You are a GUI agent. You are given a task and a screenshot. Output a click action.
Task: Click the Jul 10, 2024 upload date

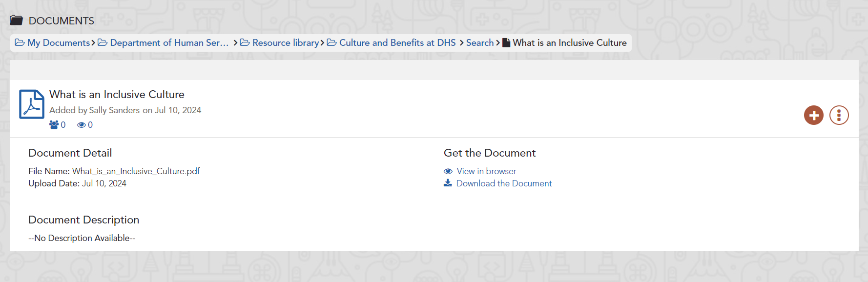pyautogui.click(x=104, y=183)
